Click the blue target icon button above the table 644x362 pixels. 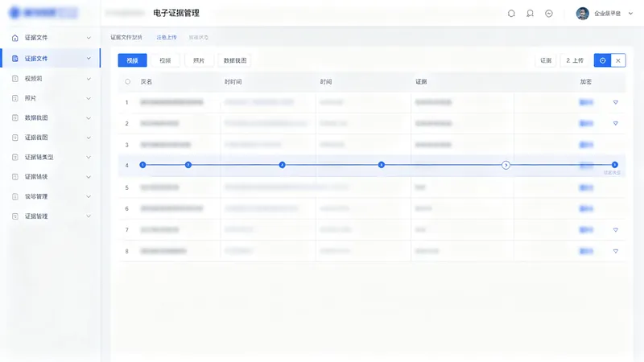(602, 60)
